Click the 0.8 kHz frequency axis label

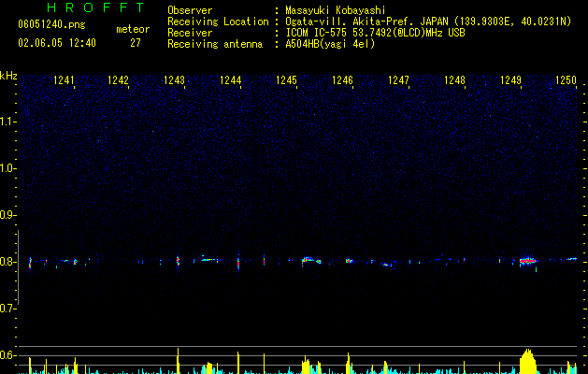click(7, 262)
